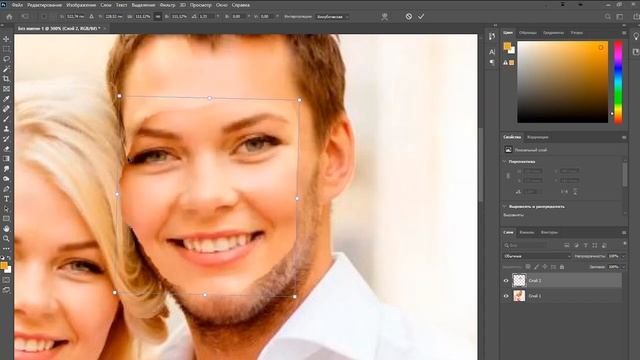Collapse the Выровнять и распределить section

click(x=505, y=207)
